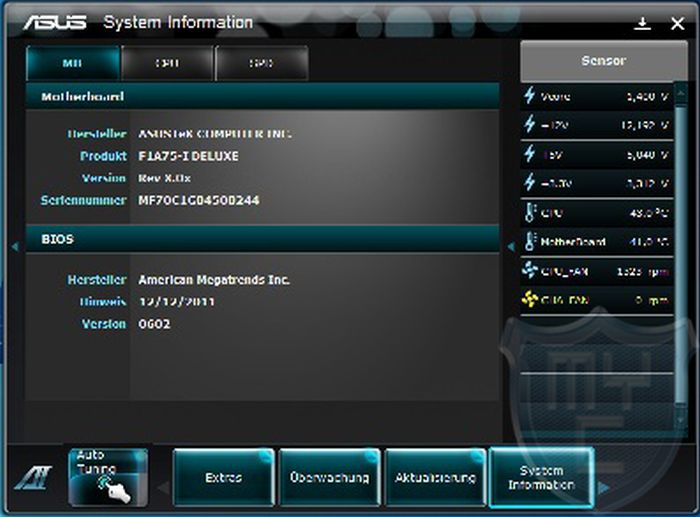Click the ASUS logo in title bar

[x=54, y=22]
